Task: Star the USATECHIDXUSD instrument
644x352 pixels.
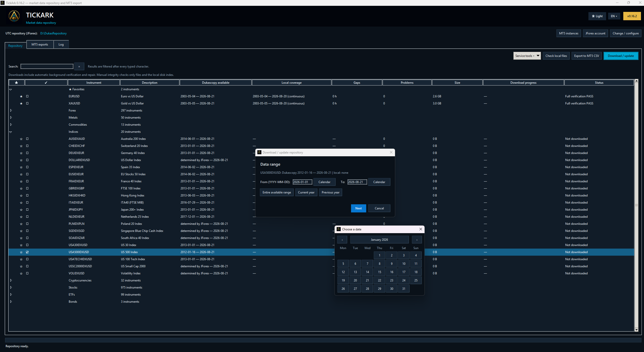Action: 21,259
